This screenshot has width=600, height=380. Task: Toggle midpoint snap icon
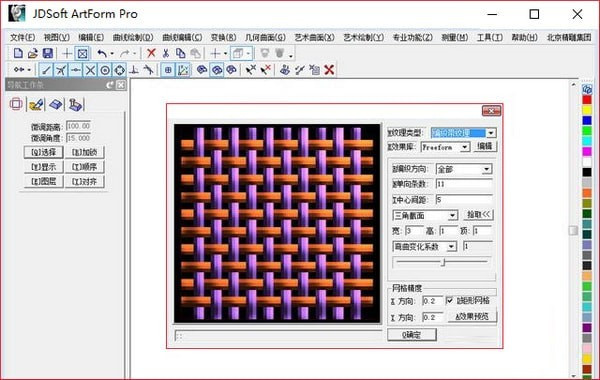[76, 70]
